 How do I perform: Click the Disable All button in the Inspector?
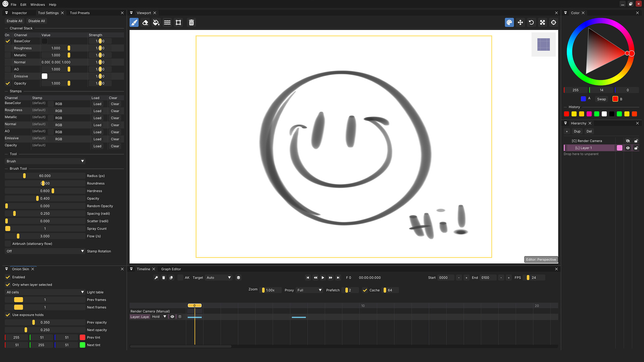pyautogui.click(x=37, y=21)
